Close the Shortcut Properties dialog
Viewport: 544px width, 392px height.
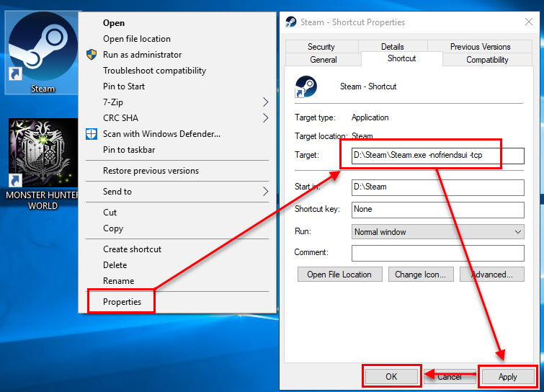pos(528,22)
